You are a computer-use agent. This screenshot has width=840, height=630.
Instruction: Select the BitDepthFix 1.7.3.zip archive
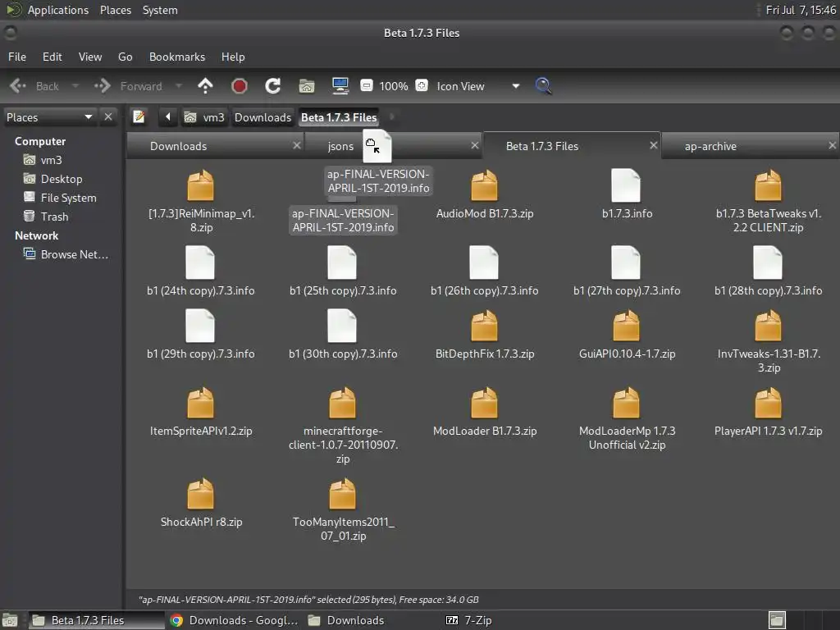484,335
